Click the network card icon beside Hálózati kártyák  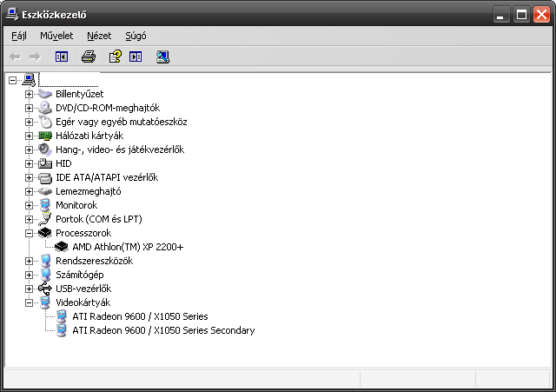[45, 136]
